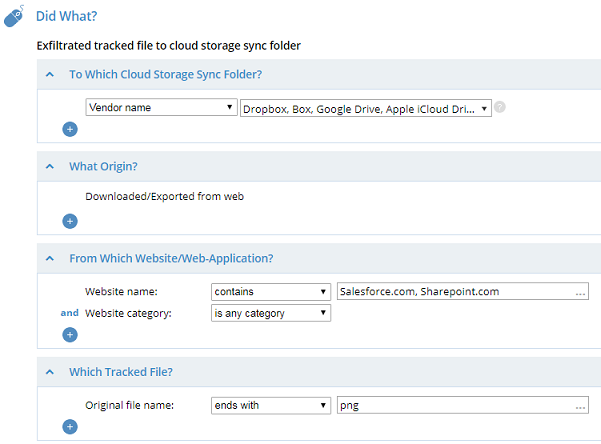
Task: Open ellipsis button in Original file name field
Action: [581, 406]
